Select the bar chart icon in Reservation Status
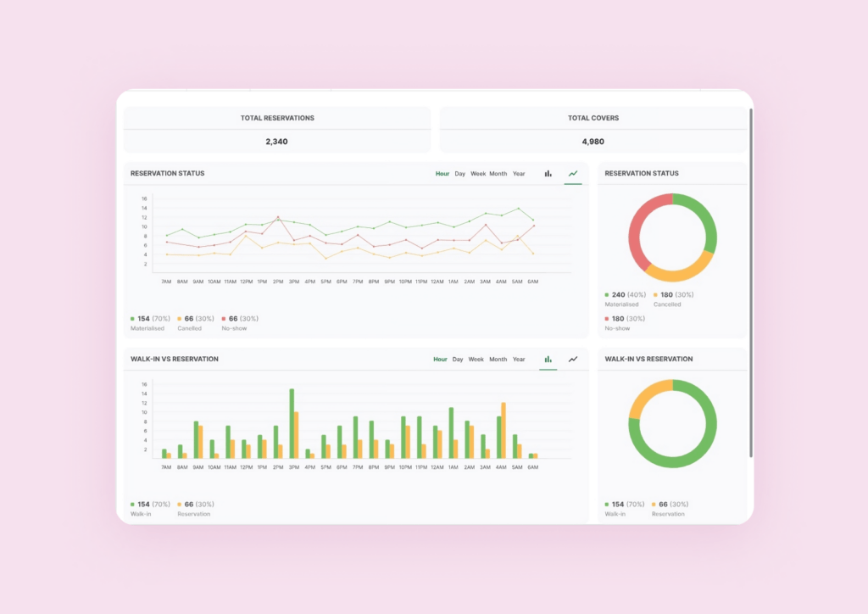The height and width of the screenshot is (614, 868). pos(548,173)
